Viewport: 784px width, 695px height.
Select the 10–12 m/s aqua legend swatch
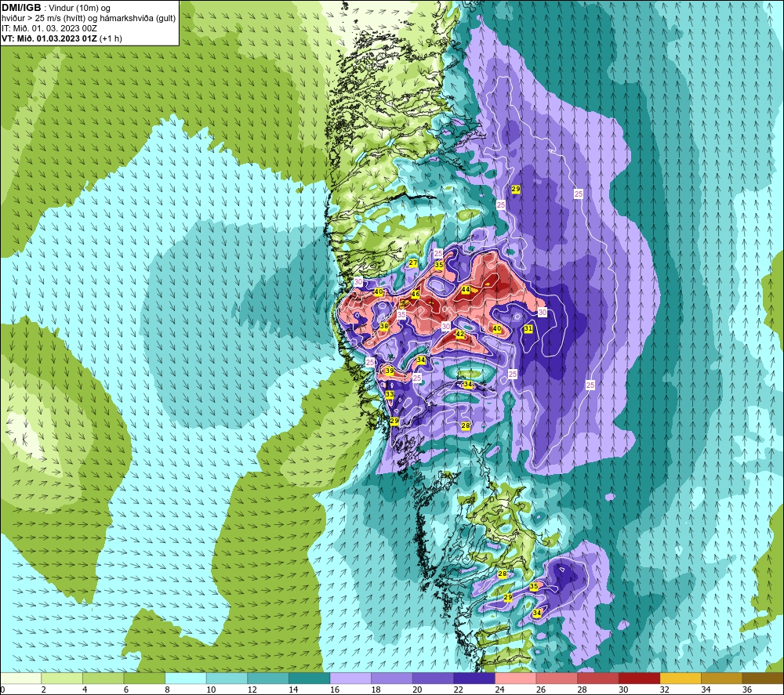[227, 678]
